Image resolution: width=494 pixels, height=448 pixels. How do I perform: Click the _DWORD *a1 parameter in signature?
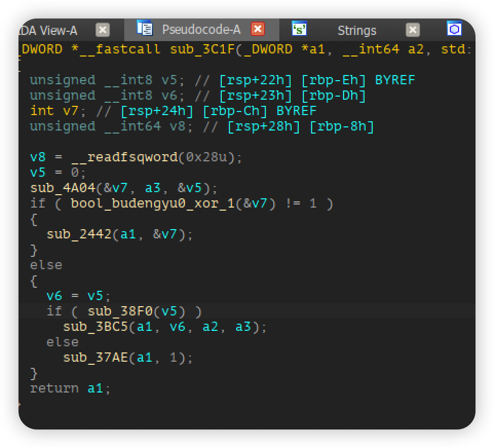tap(284, 49)
